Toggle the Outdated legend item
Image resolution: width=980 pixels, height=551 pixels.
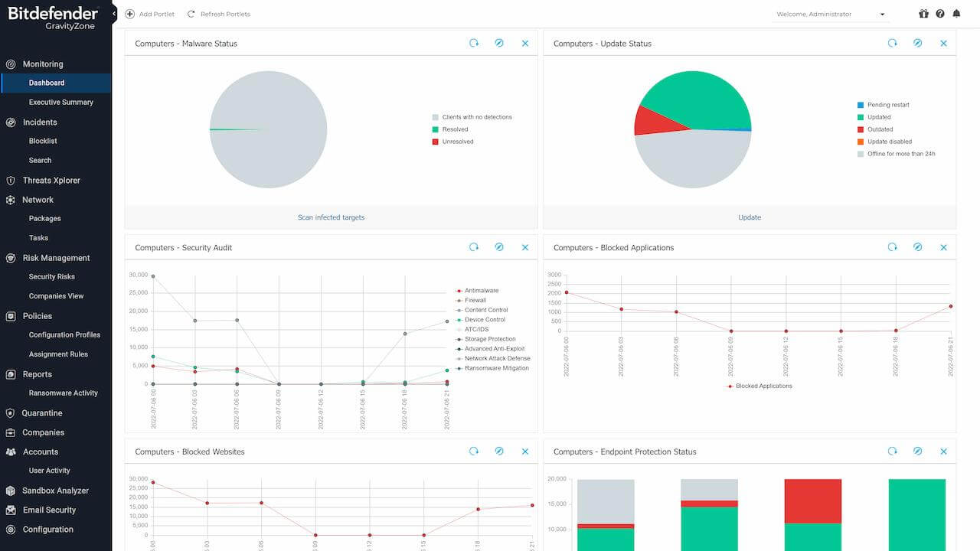click(875, 129)
